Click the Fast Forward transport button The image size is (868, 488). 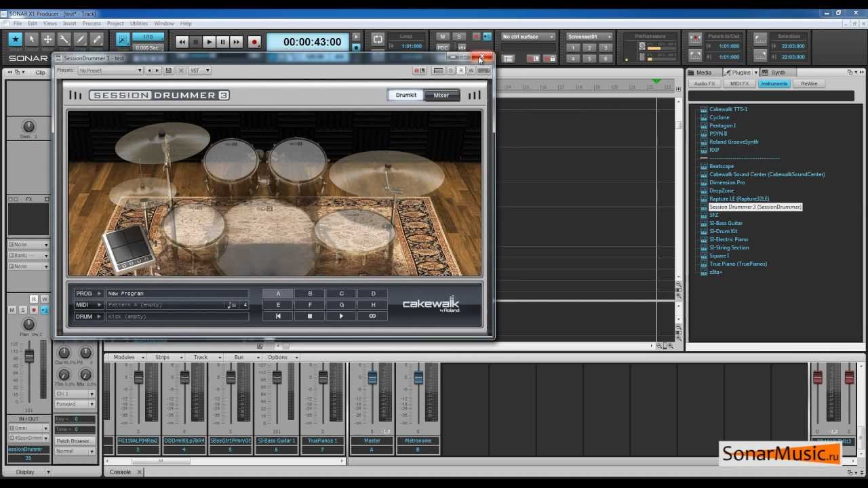236,42
